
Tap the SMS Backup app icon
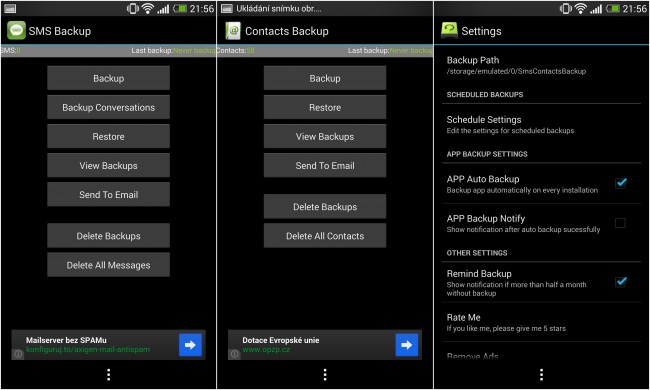pos(16,31)
